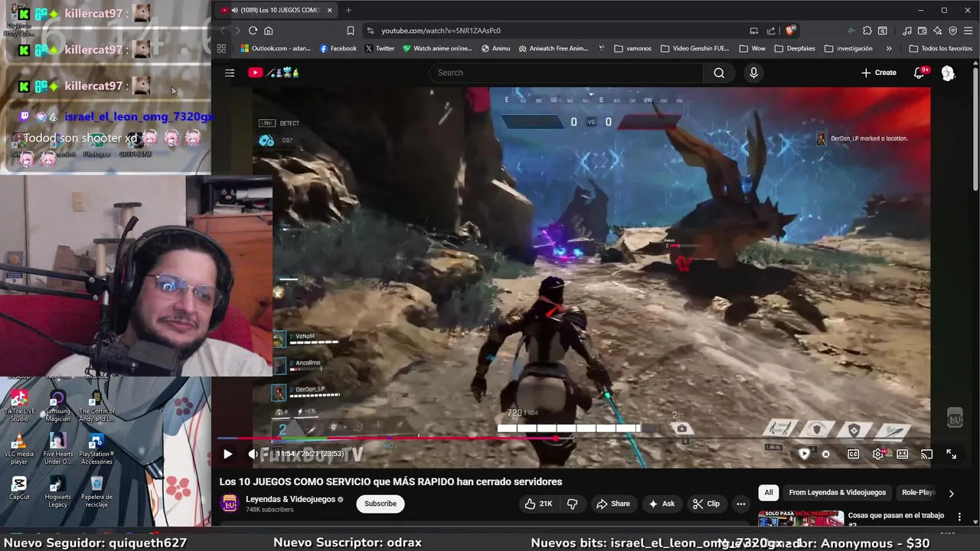This screenshot has height=551, width=980.
Task: Open the investigación bookmarks folder
Action: 848,48
